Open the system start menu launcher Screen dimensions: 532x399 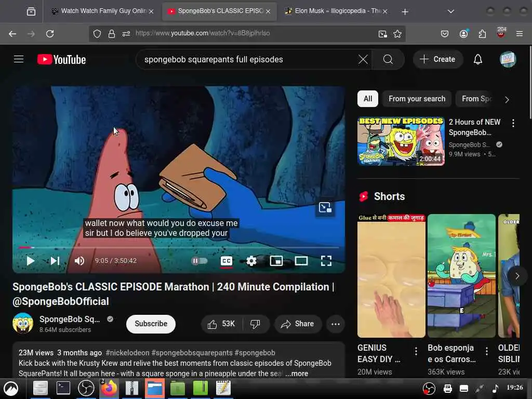(11, 388)
